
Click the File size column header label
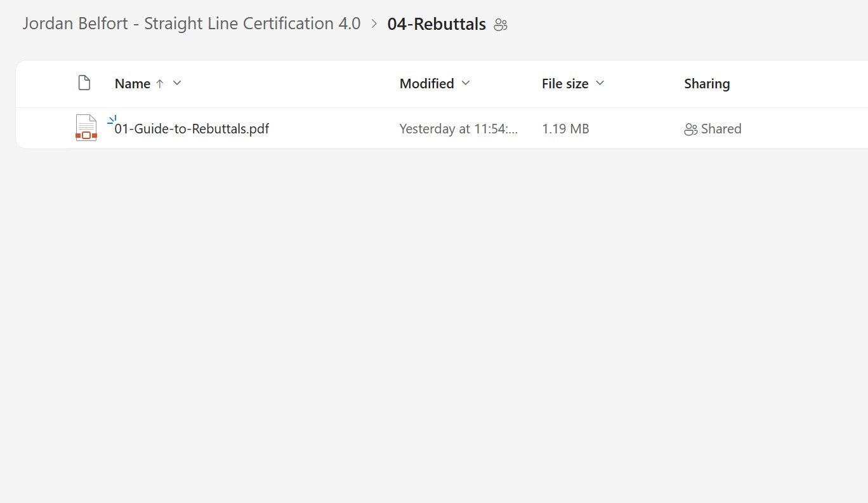click(x=565, y=84)
